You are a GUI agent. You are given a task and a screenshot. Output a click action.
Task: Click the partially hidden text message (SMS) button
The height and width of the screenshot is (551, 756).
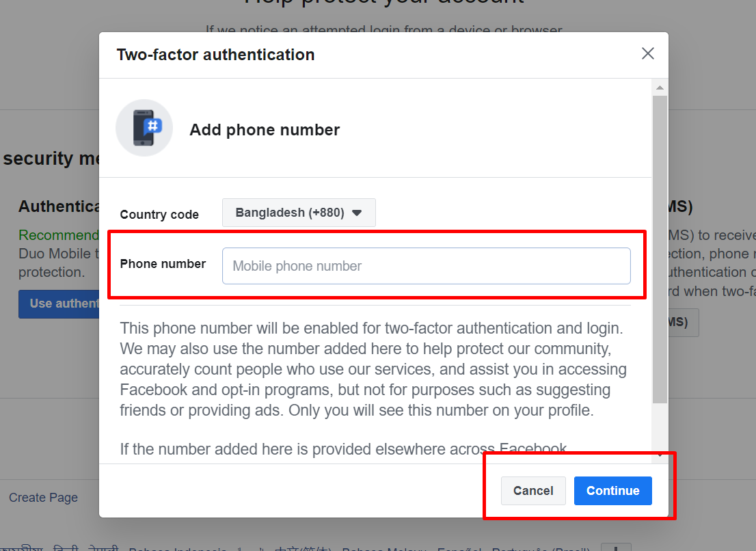[683, 323]
